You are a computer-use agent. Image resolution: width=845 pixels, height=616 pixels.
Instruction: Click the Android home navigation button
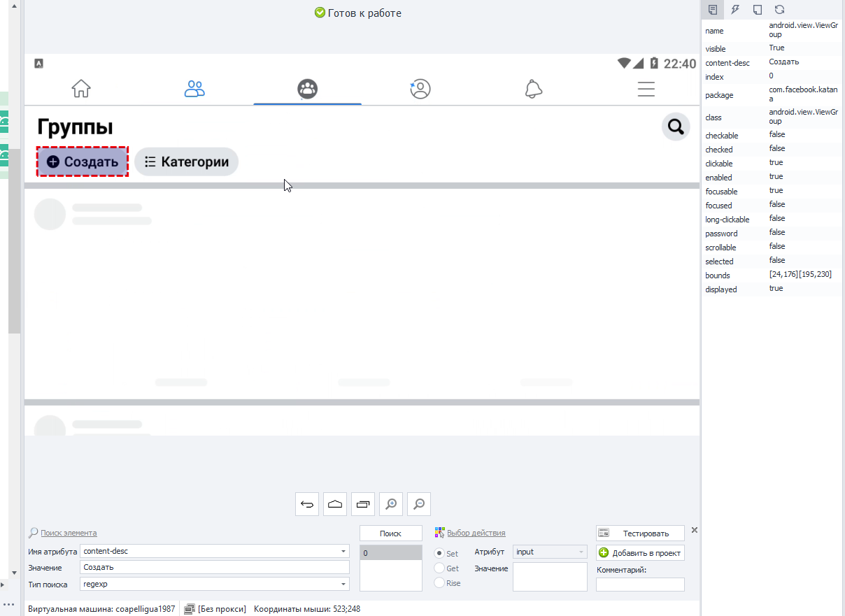point(335,504)
